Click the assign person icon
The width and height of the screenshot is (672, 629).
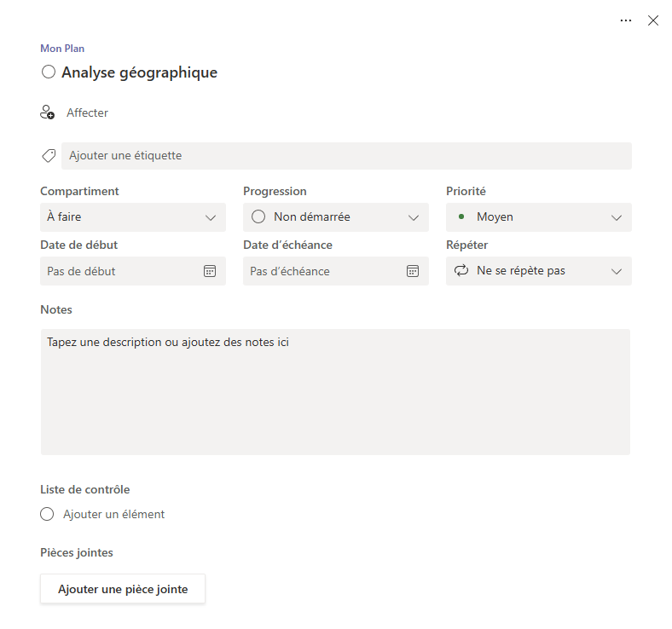(x=48, y=113)
